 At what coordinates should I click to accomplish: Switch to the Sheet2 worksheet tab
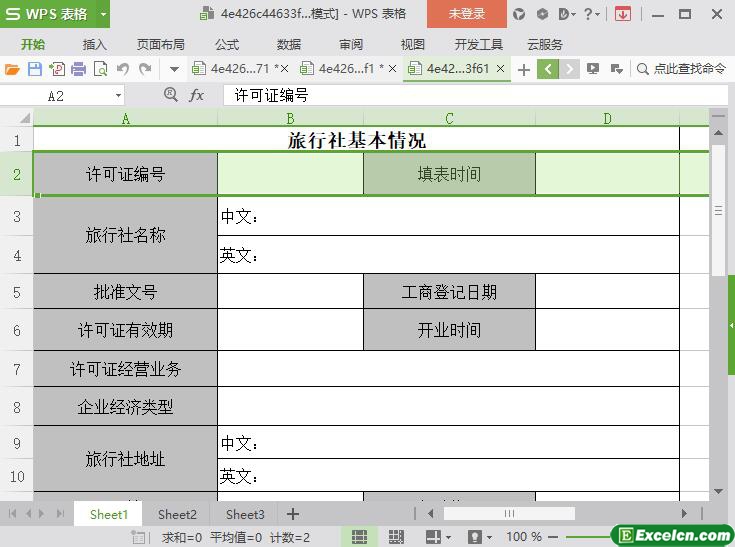[x=177, y=514]
